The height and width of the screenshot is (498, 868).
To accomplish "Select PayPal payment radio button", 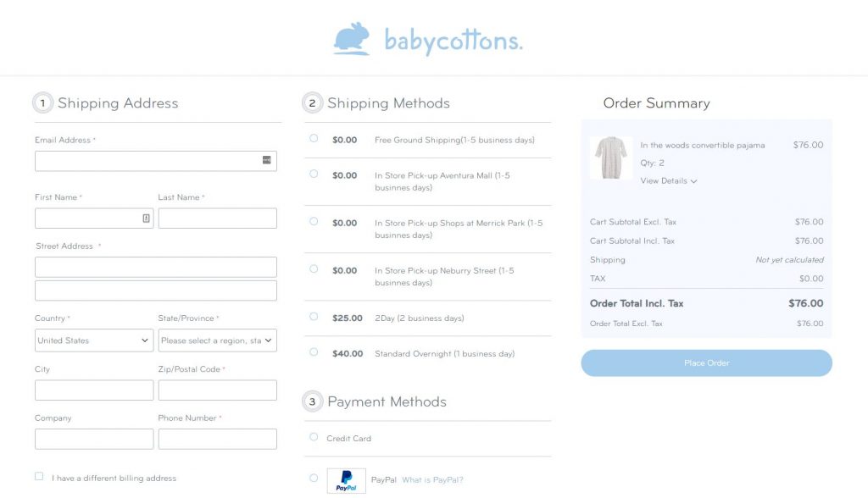I will pyautogui.click(x=314, y=478).
